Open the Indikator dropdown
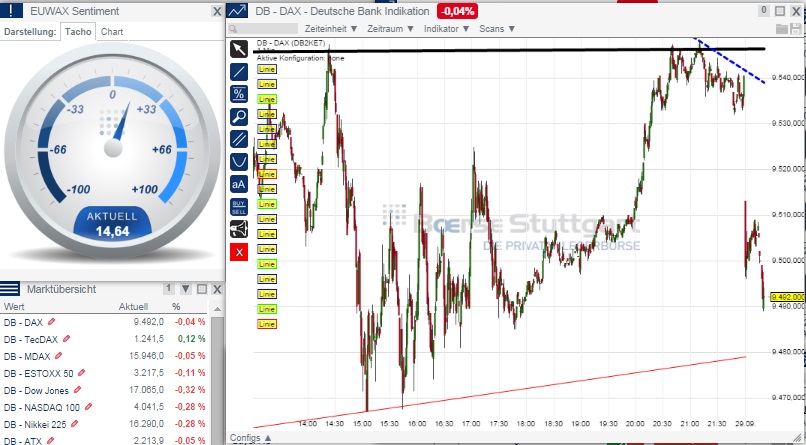Screen dimensions: 806x445 pyautogui.click(x=446, y=29)
